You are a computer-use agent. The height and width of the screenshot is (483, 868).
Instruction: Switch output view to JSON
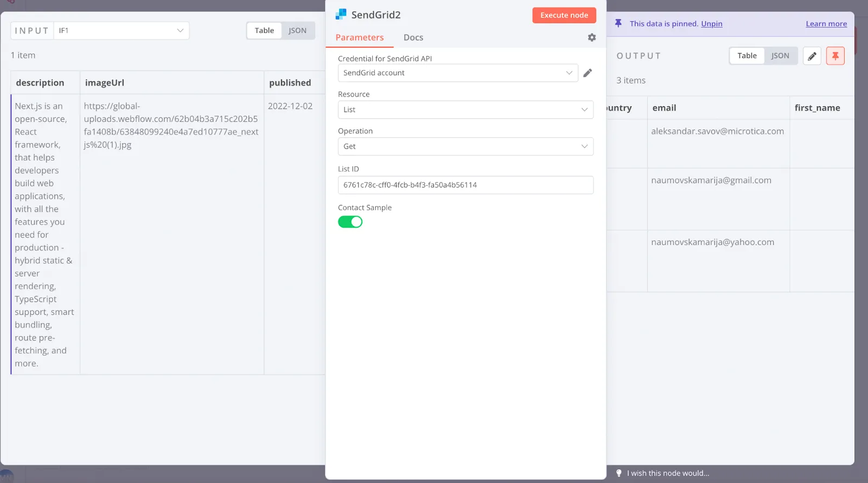780,55
